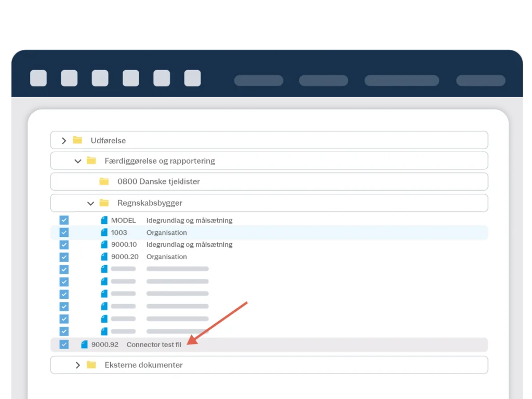This screenshot has width=532, height=399.
Task: Collapse the Regnskabsbygger folder
Action: coord(91,203)
